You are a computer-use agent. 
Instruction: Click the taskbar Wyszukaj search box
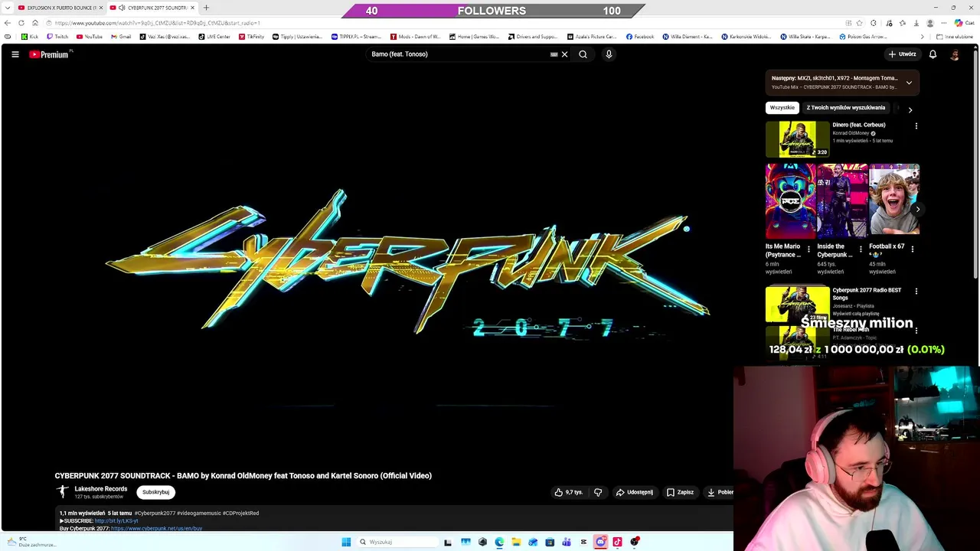pos(397,542)
